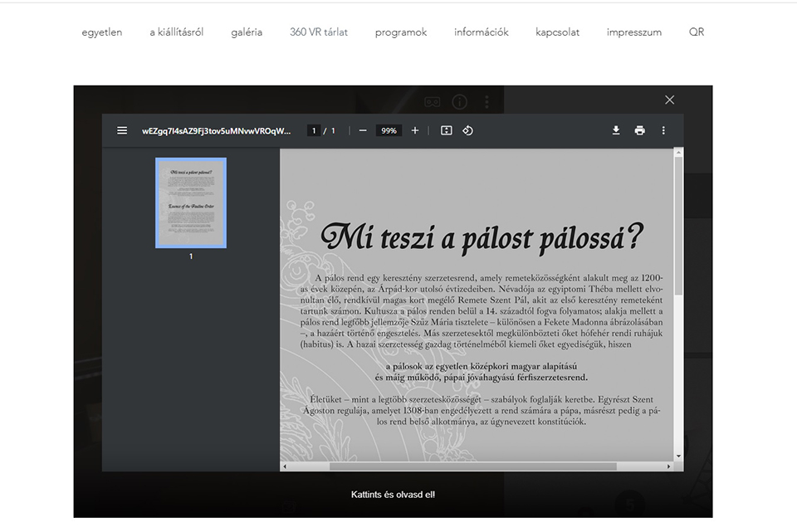Image resolution: width=797 pixels, height=532 pixels.
Task: Zoom out with the minus icon
Action: click(363, 130)
